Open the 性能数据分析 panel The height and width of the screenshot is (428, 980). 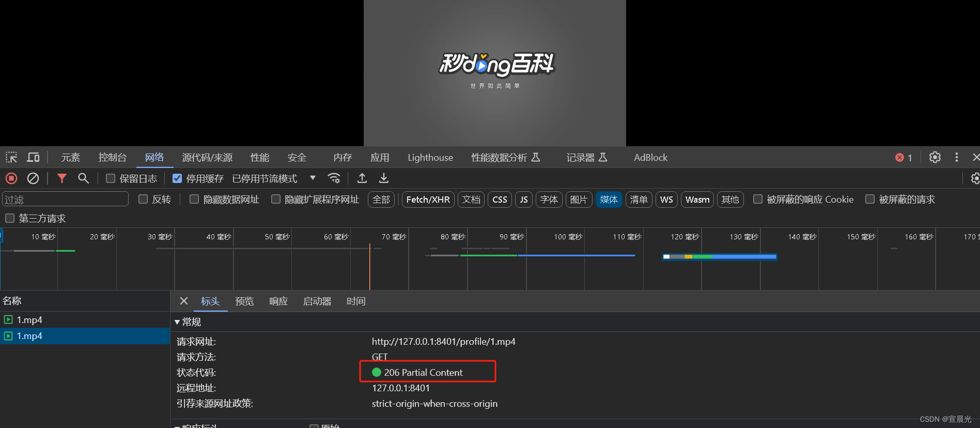pos(506,157)
